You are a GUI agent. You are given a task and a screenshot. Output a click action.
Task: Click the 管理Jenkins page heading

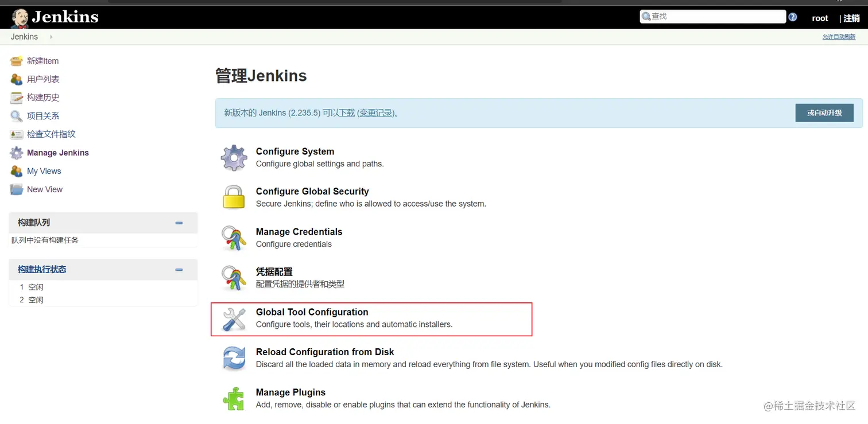click(x=261, y=76)
